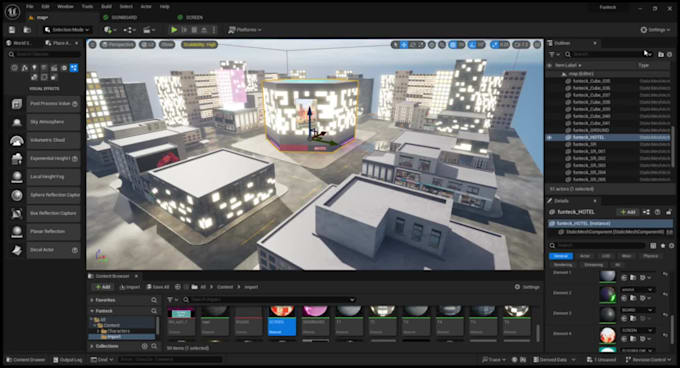The image size is (680, 368).
Task: Select Planar Reflection actor icon
Action: click(x=17, y=231)
